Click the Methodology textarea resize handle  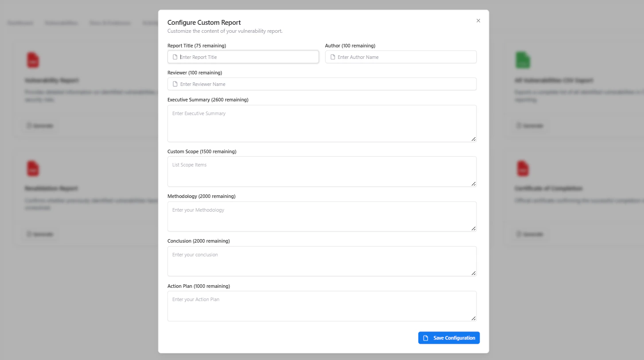click(x=473, y=228)
